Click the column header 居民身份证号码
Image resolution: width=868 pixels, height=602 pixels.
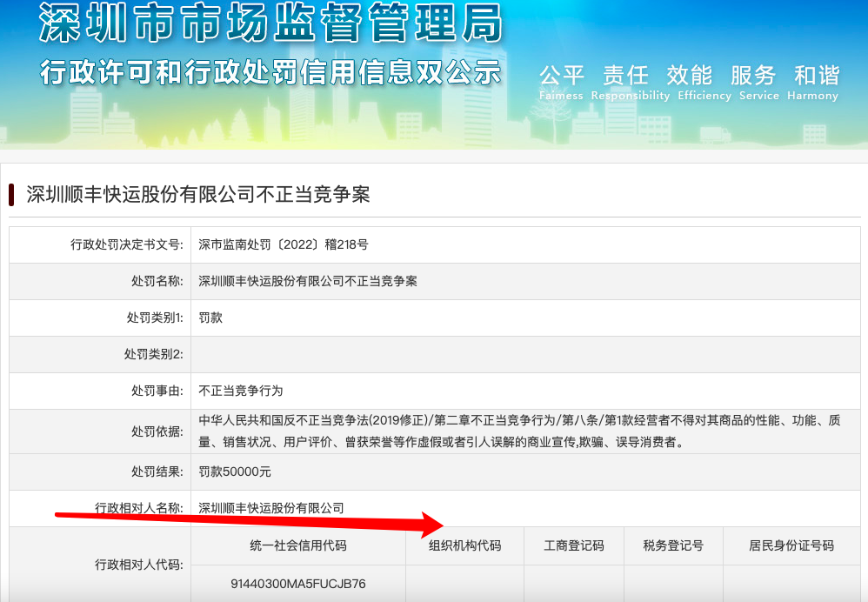tap(791, 545)
